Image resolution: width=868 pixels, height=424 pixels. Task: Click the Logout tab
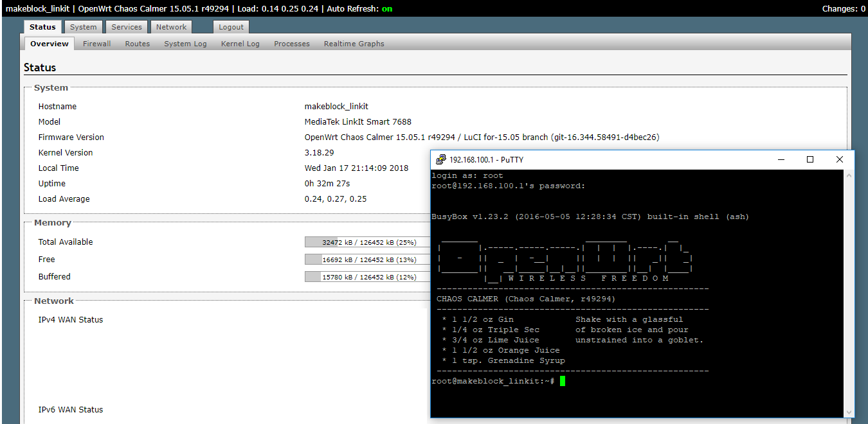[231, 27]
